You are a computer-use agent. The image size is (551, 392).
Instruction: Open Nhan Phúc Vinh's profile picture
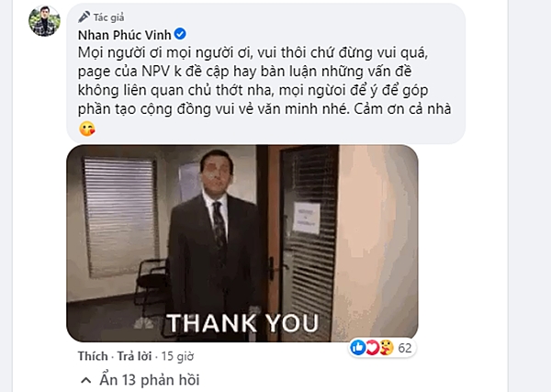(x=44, y=21)
